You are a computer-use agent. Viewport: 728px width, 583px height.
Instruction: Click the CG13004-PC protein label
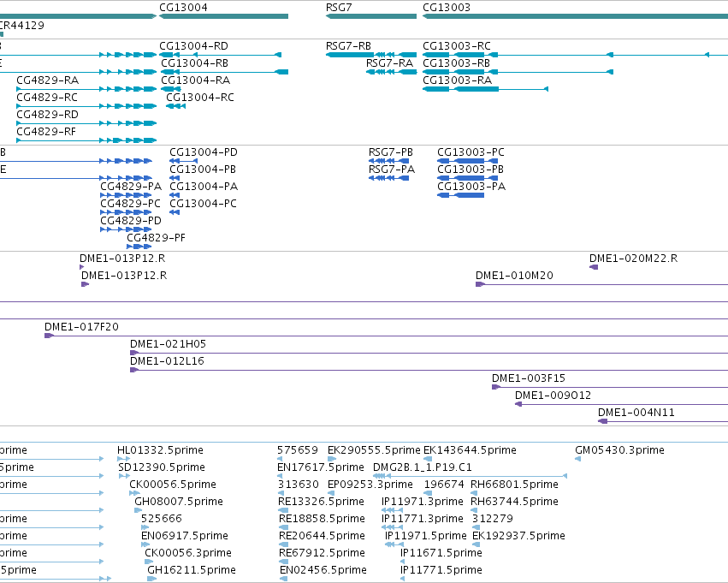(x=203, y=204)
